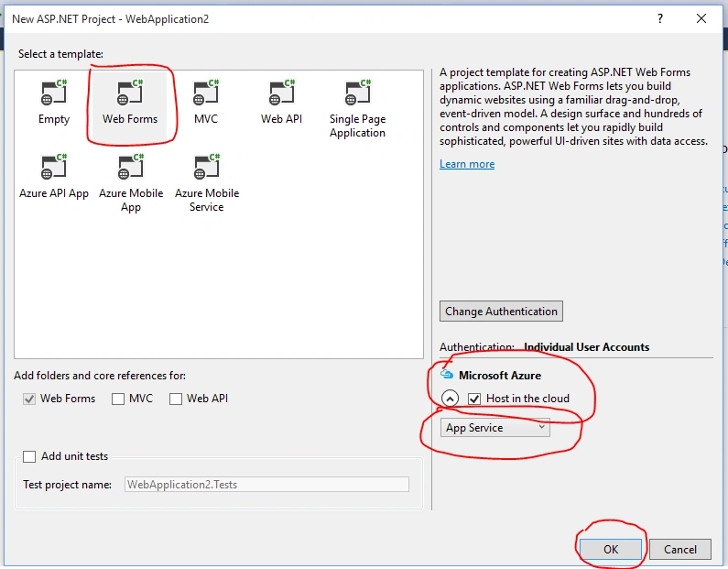Confirm with the OK button
The image size is (728, 569).
(x=611, y=550)
